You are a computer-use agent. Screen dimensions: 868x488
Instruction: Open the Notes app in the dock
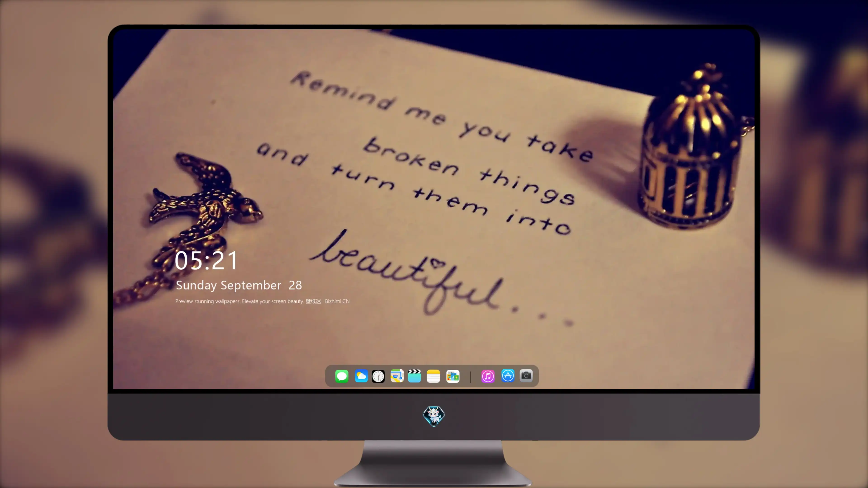[x=433, y=376]
